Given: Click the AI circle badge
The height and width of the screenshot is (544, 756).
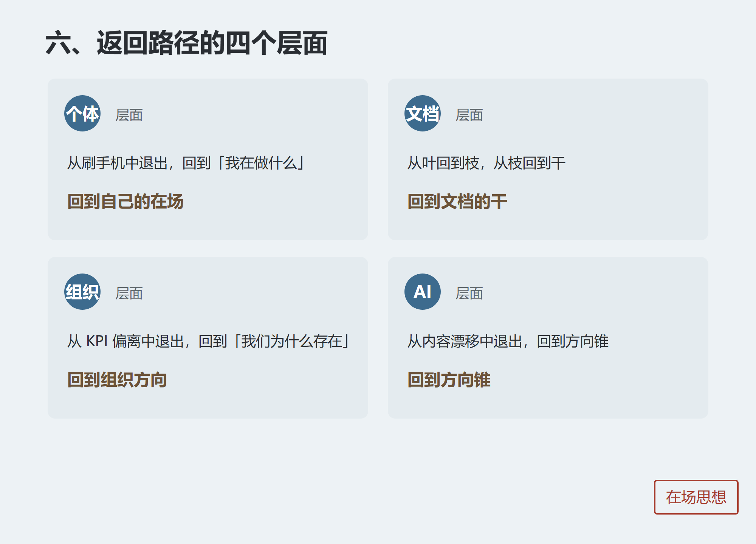Looking at the screenshot, I should pos(423,292).
